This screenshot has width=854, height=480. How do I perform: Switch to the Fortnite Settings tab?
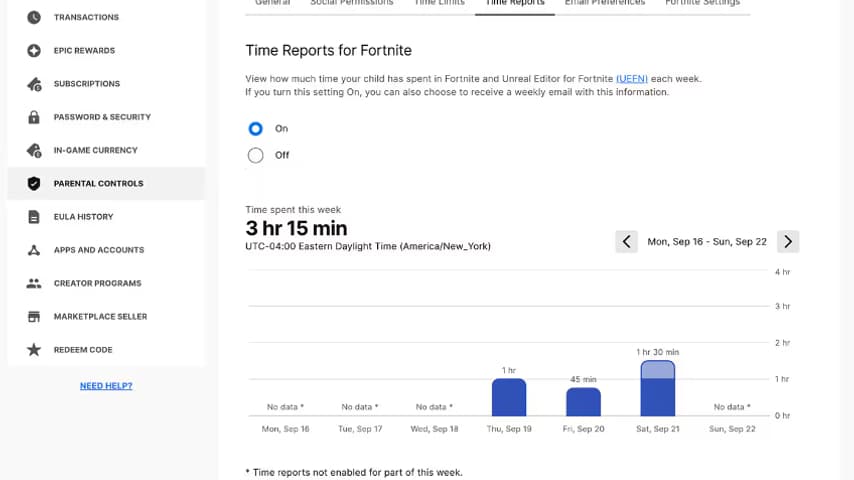703,3
